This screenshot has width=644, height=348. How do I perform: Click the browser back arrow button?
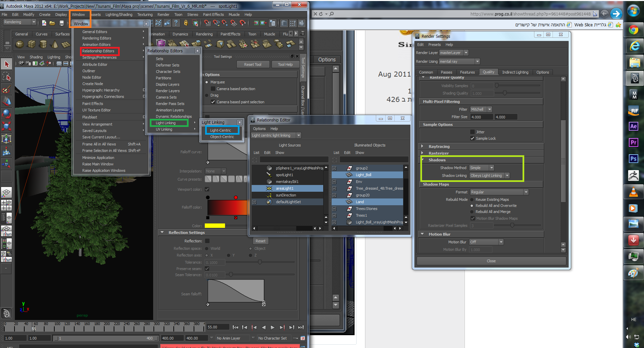605,14
